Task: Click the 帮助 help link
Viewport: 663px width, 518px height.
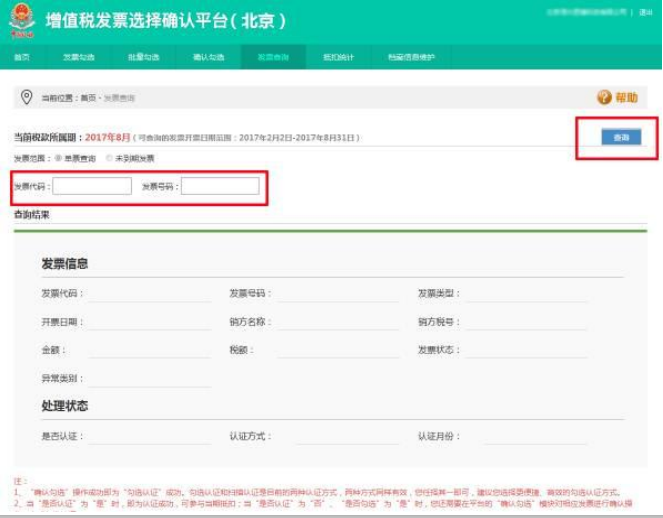Action: 626,97
